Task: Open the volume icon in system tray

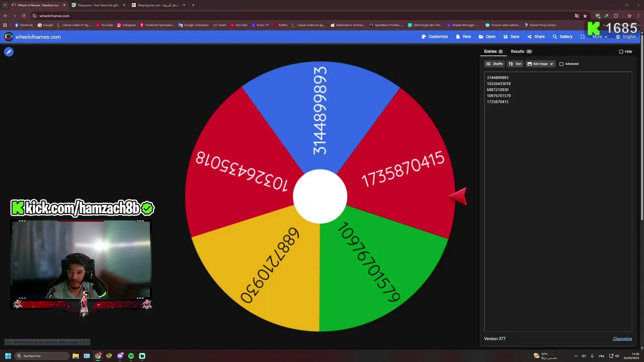Action: (x=584, y=356)
